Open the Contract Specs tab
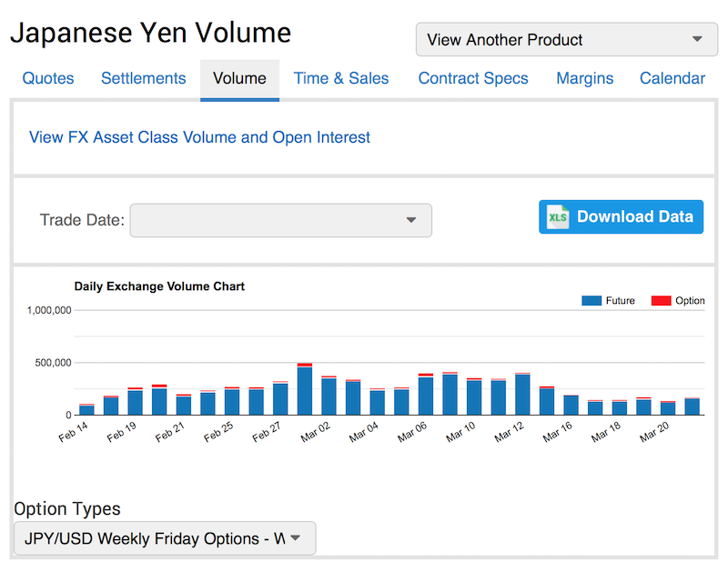 (x=473, y=78)
